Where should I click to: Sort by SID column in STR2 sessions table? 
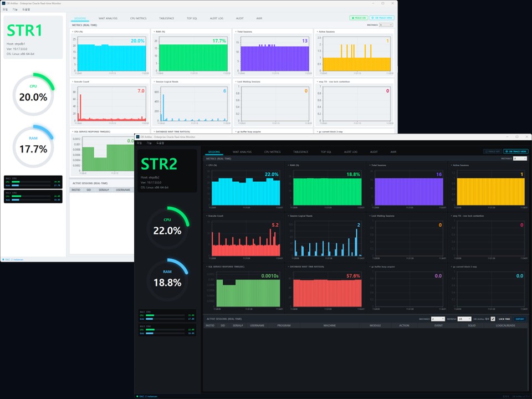point(223,325)
